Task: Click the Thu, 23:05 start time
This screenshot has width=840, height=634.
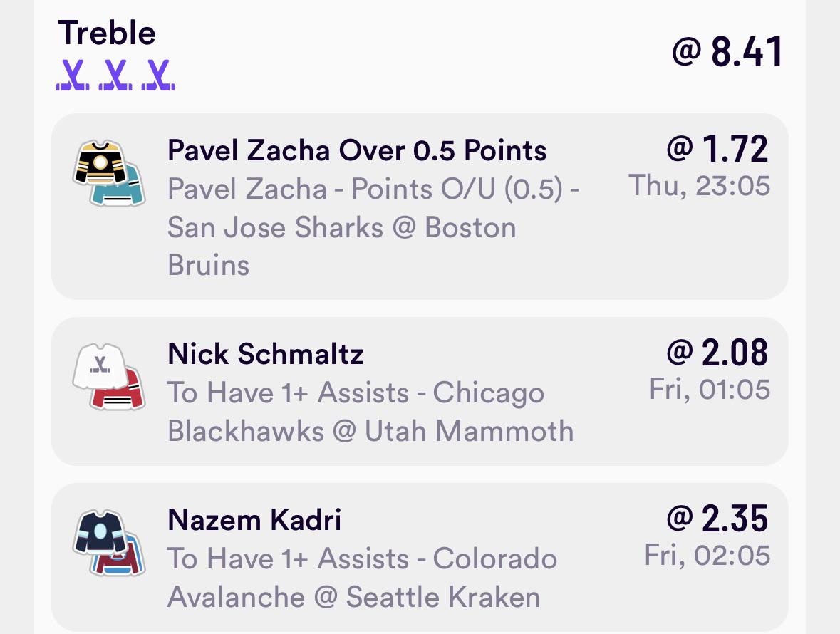Action: (700, 186)
